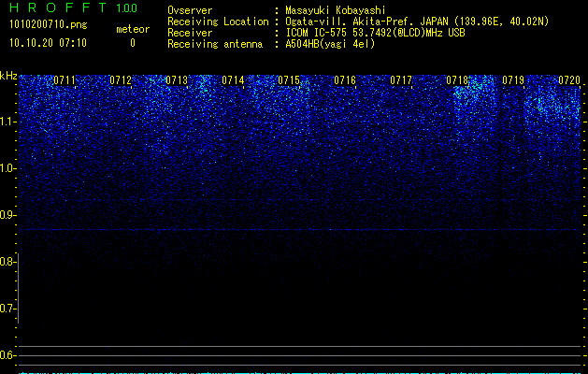The width and height of the screenshot is (588, 374).
Task: Click the 0713 time marker
Action: [177, 80]
